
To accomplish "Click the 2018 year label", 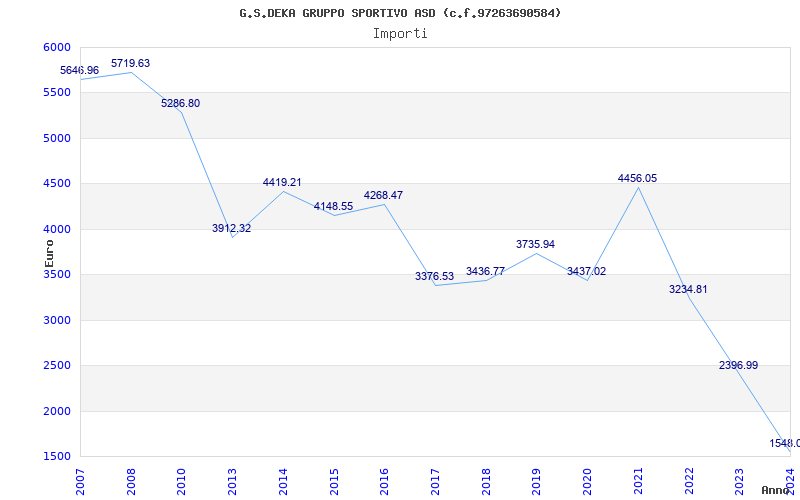I will pyautogui.click(x=486, y=481).
